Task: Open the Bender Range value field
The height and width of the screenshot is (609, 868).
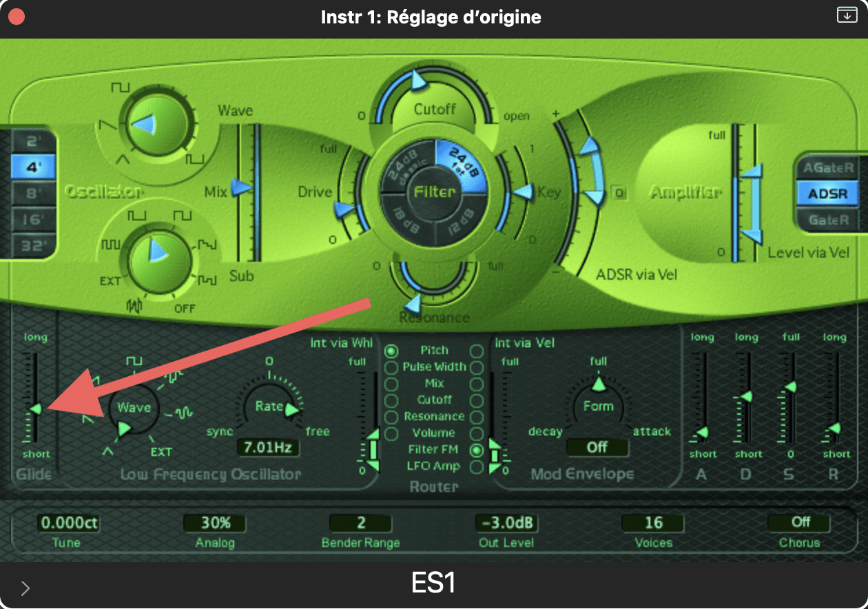Action: 360,523
